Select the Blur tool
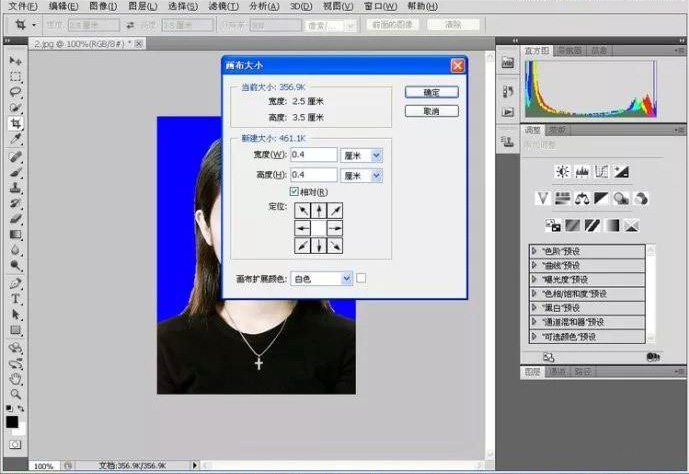This screenshot has height=474, width=689. pyautogui.click(x=15, y=250)
